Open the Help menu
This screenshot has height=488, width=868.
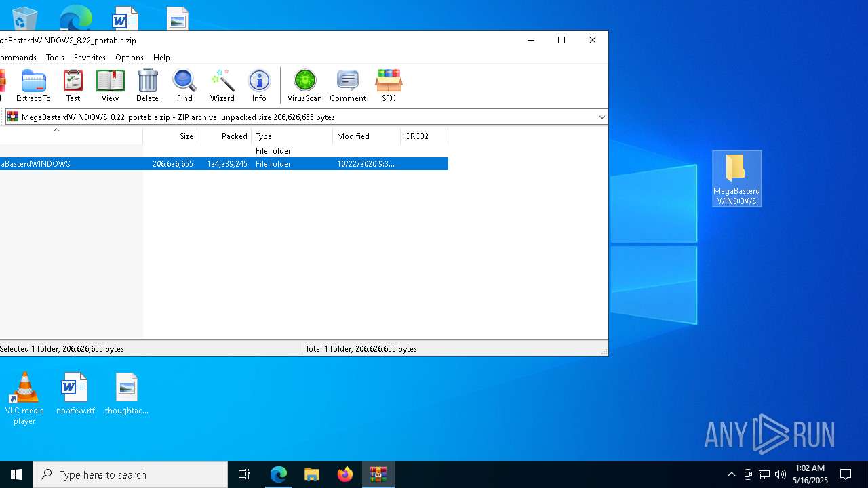161,58
